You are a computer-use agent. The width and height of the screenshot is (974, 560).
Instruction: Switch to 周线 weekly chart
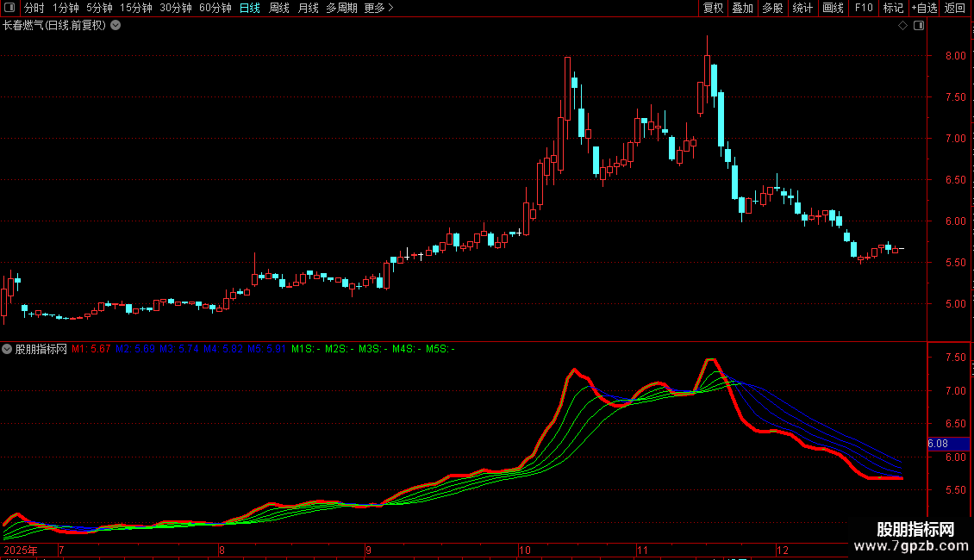point(279,8)
